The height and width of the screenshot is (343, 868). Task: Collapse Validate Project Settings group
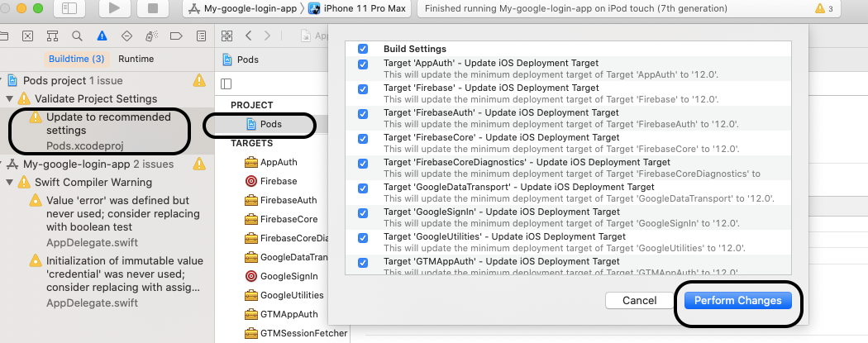tap(10, 98)
